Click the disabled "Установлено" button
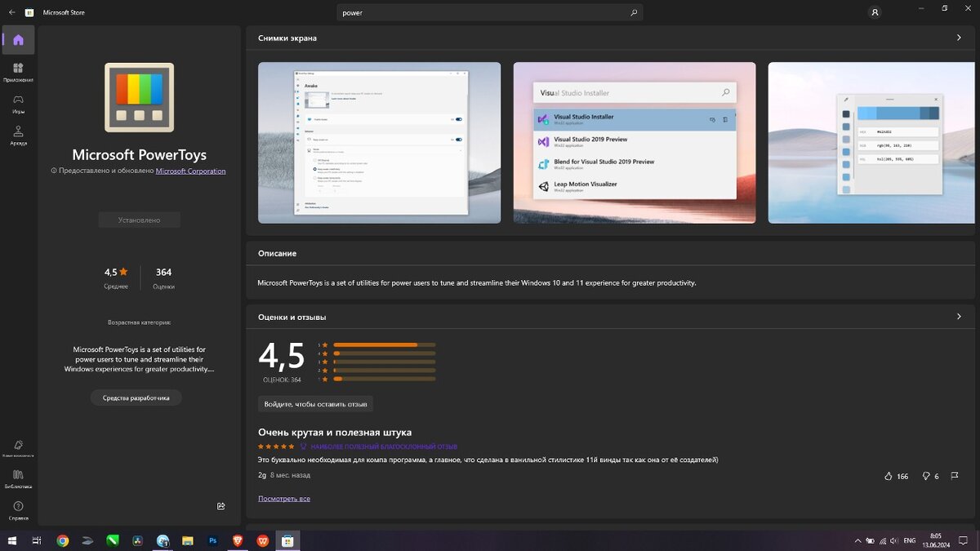Viewport: 980px width, 551px height. pyautogui.click(x=139, y=220)
